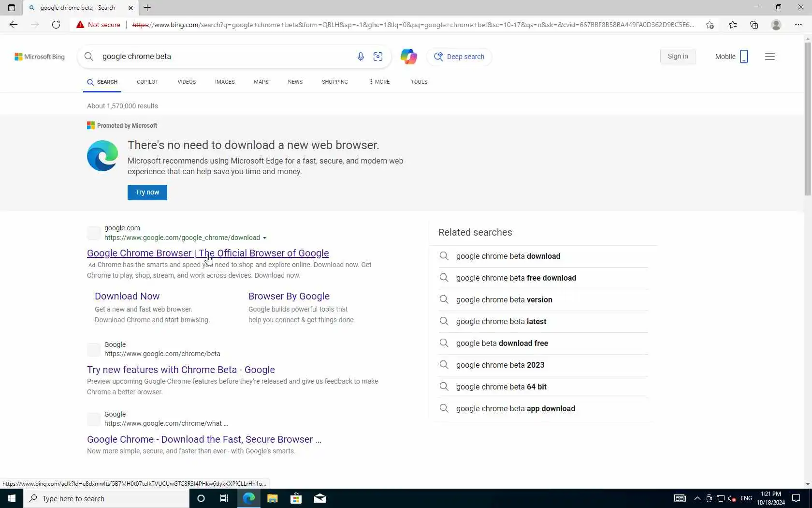Expand the google.com ad URL dropdown arrow
This screenshot has height=508, width=812.
[264, 238]
